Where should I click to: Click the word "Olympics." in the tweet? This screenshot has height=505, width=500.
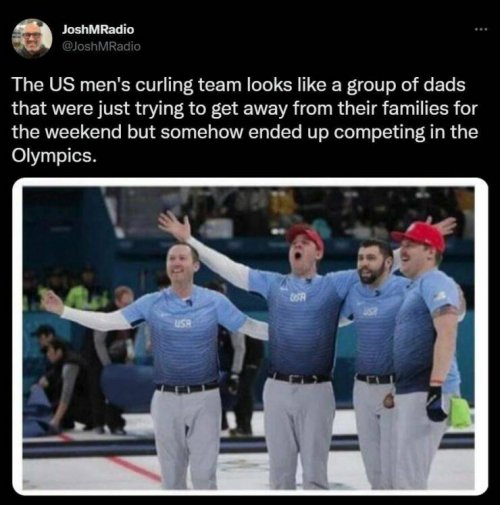coord(55,156)
